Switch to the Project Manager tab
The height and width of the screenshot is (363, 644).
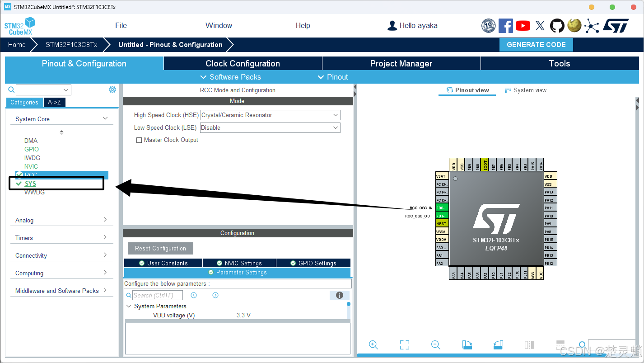pos(401,63)
